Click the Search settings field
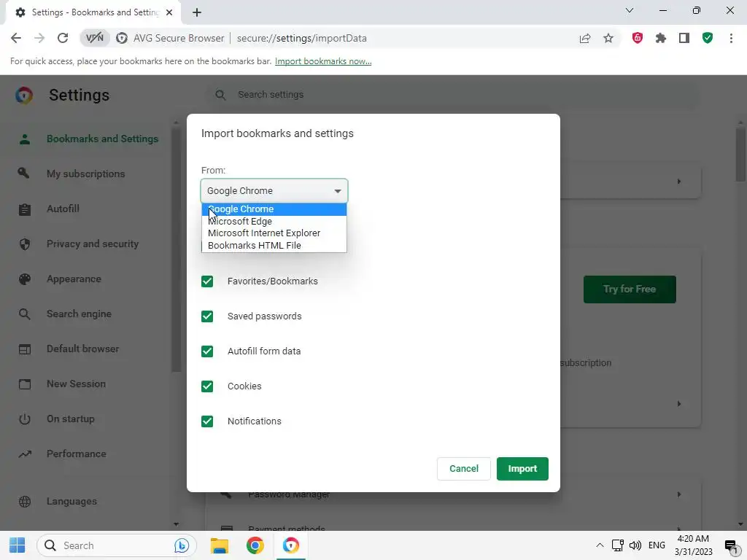The image size is (747, 560). tap(452, 95)
